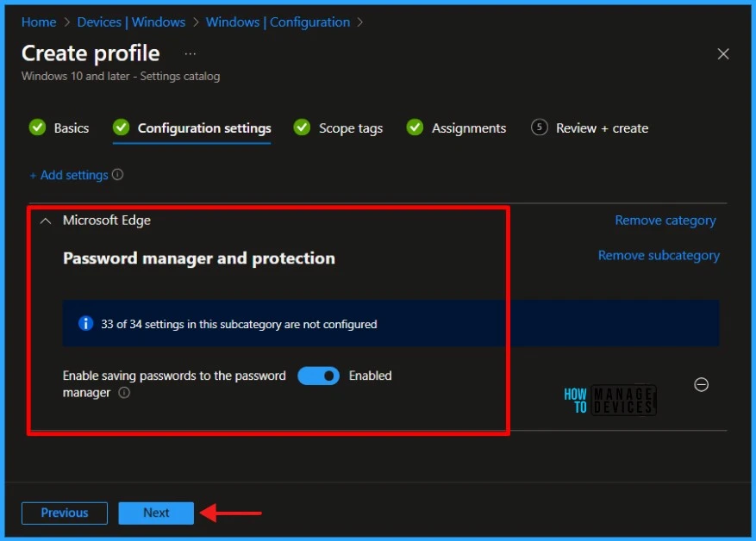
Task: Click the Previous button
Action: [65, 513]
